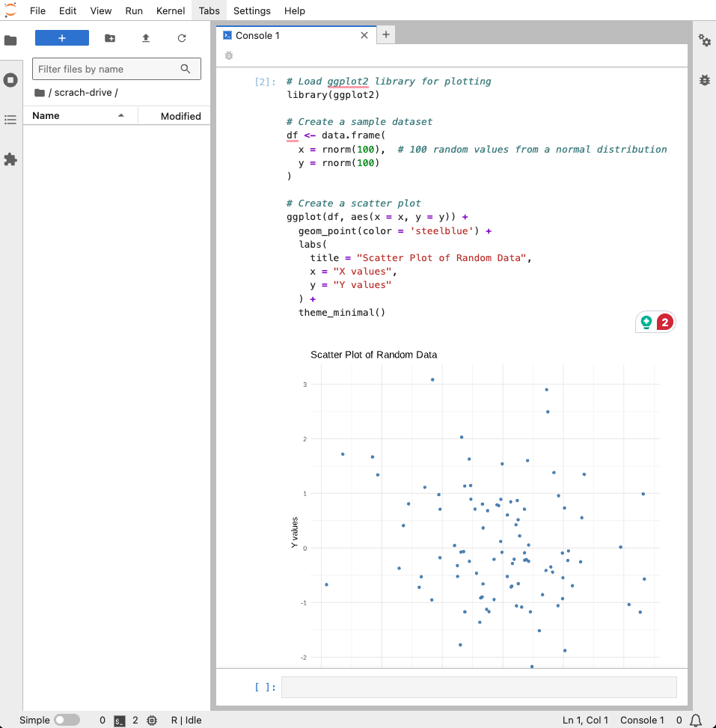Click the R | Idle kernel status
Image resolution: width=716 pixels, height=728 pixels.
tap(186, 720)
